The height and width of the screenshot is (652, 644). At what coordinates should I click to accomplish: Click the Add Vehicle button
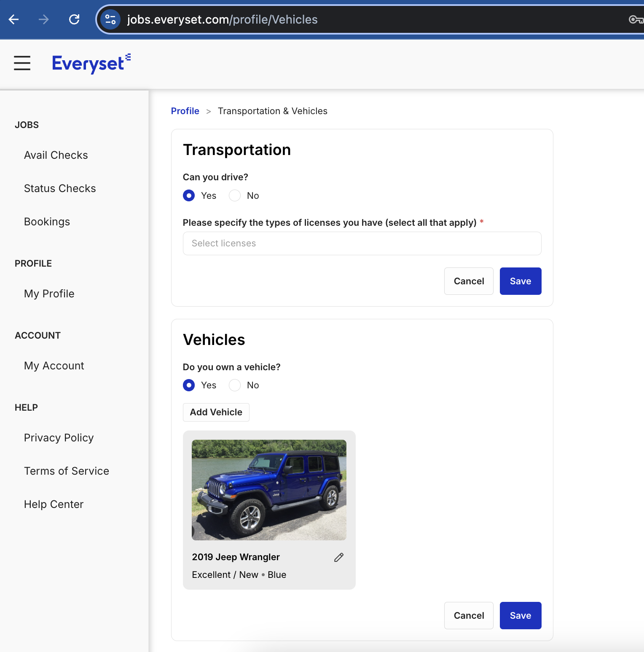pos(216,412)
